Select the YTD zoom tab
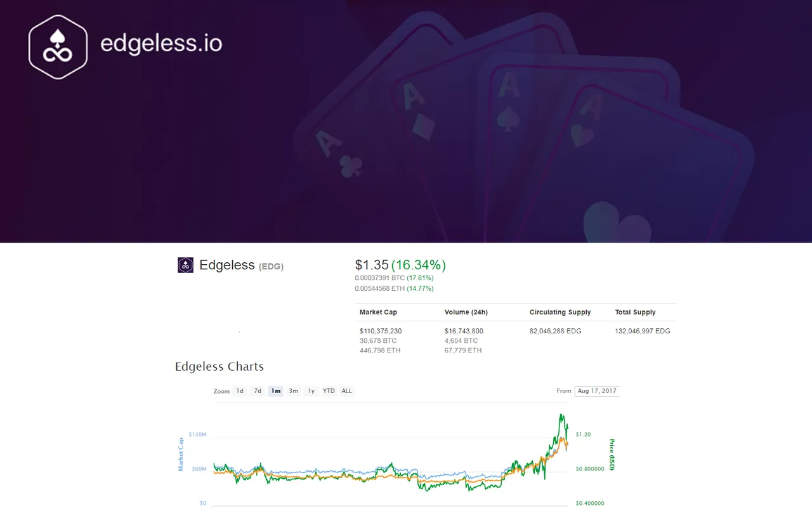 pos(329,391)
